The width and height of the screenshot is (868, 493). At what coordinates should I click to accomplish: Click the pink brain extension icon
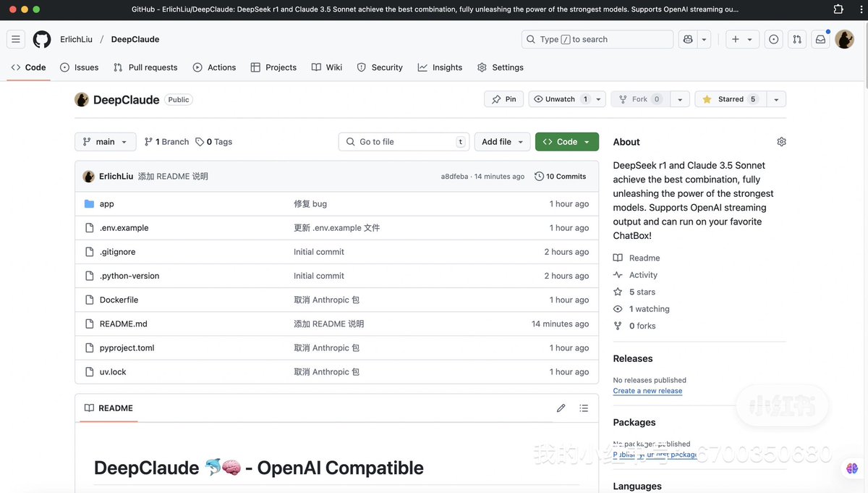852,468
